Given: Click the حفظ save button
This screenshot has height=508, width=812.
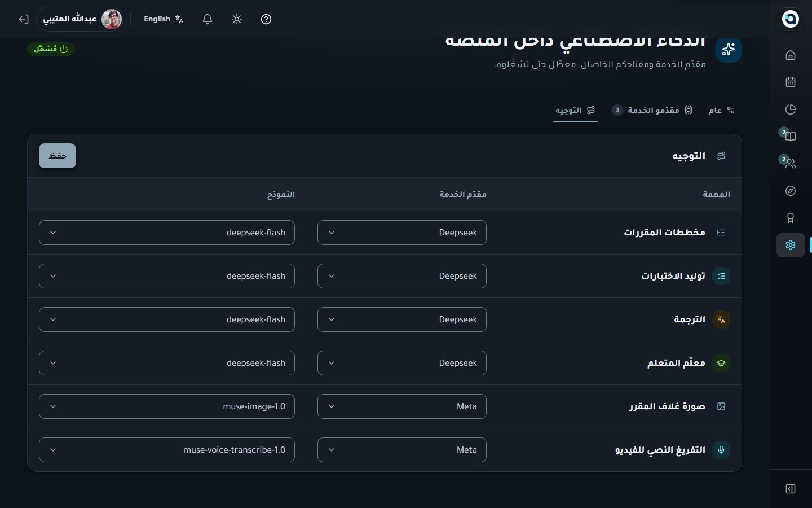Looking at the screenshot, I should click(58, 156).
